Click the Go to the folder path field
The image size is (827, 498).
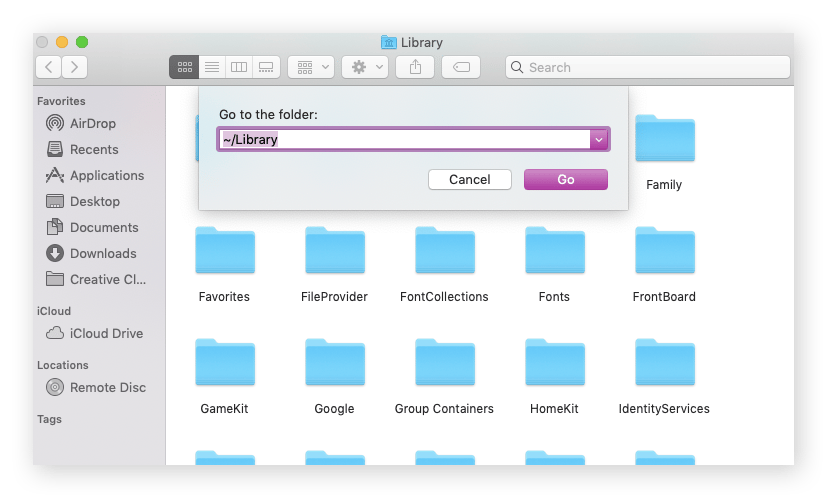[x=403, y=139]
